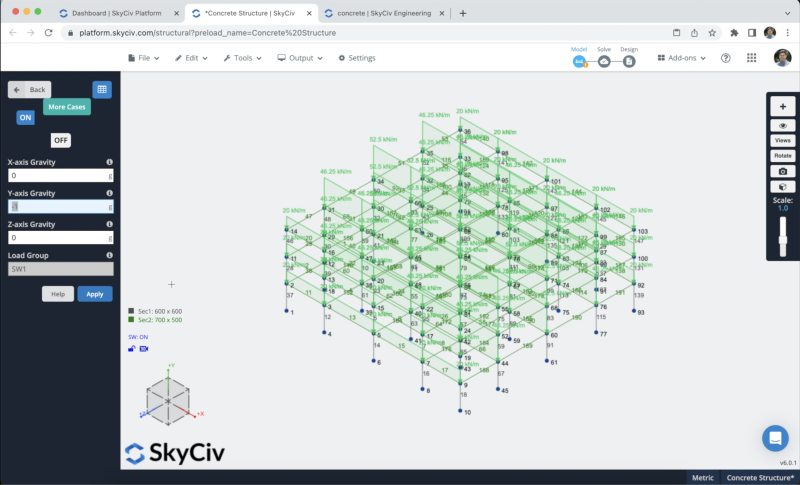Screen dimensions: 800x485
Task: Click the Metric units status button
Action: [703, 478]
